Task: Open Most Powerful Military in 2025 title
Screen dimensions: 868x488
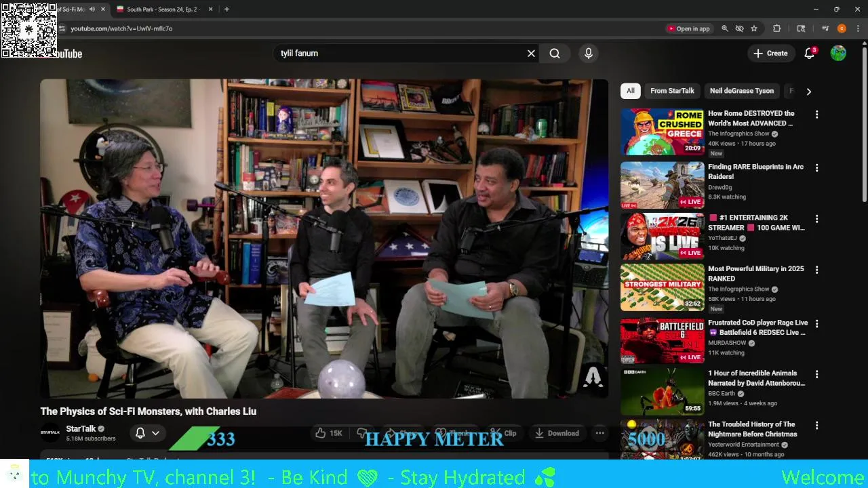Action: coord(756,274)
